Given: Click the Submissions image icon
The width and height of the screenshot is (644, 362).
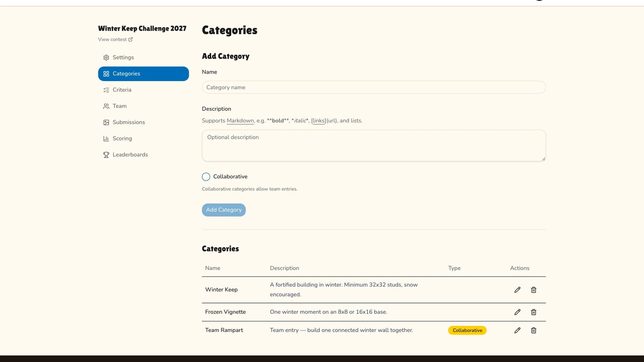Looking at the screenshot, I should 106,122.
